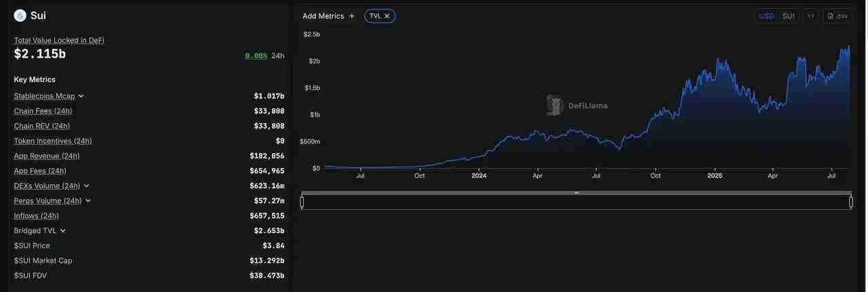Expand the Bridged TVL chevron
The height and width of the screenshot is (292, 868).
[x=63, y=231]
